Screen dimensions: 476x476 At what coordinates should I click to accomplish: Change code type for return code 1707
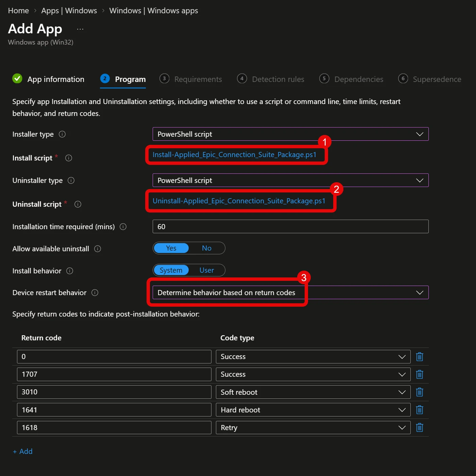click(313, 374)
